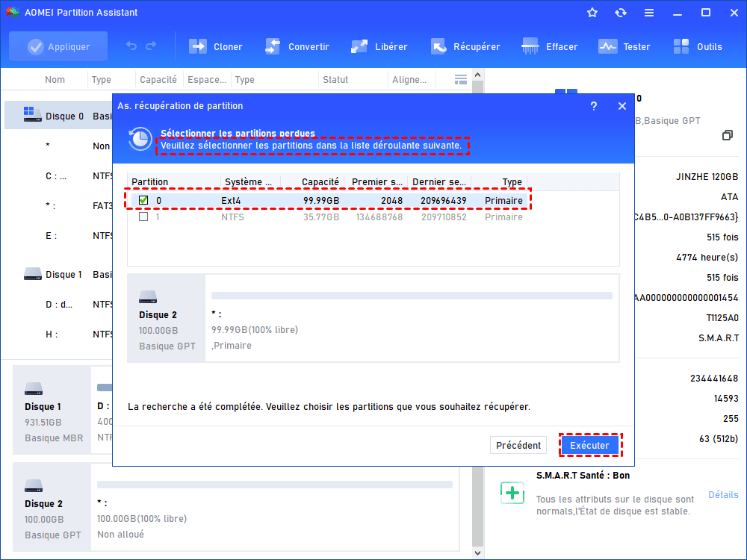Click the help question mark in dialog
This screenshot has width=747, height=560.
[x=594, y=106]
